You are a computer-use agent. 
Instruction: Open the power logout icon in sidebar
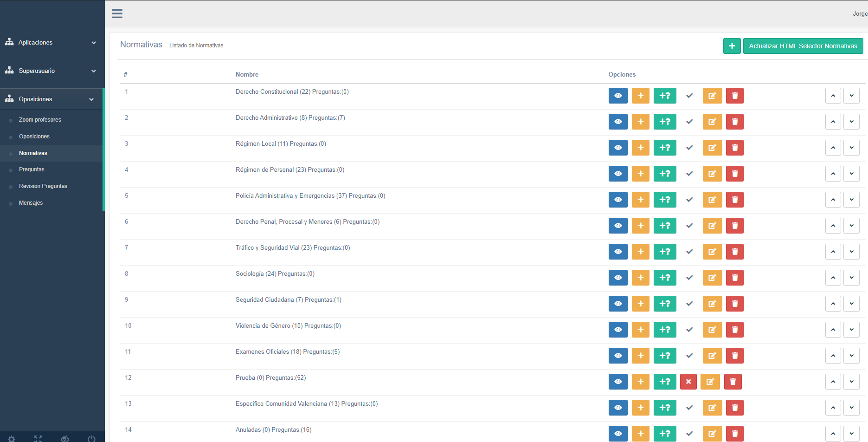pos(91,438)
